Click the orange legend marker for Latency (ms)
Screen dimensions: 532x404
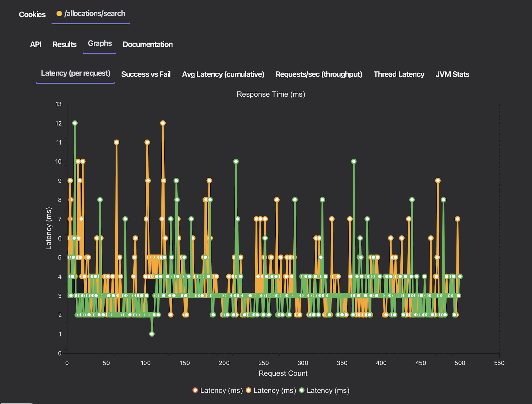248,390
